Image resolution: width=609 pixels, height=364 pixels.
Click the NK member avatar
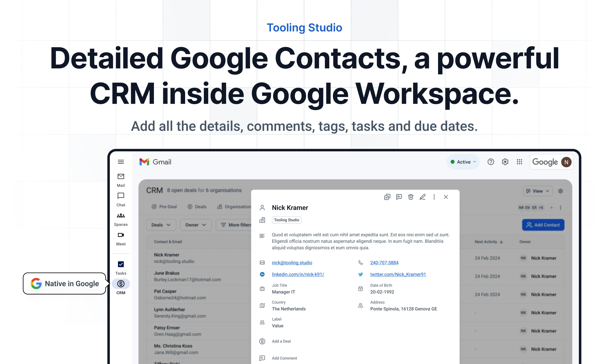click(521, 208)
